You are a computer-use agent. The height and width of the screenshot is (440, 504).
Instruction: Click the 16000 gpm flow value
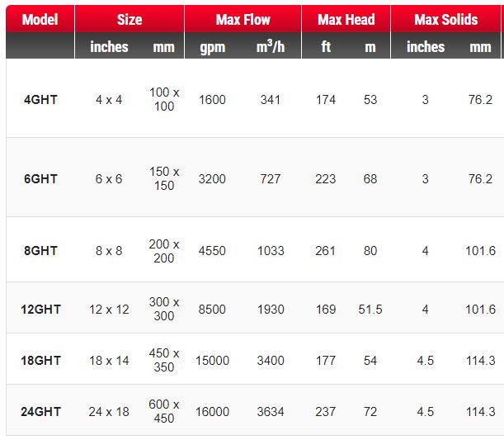212,412
